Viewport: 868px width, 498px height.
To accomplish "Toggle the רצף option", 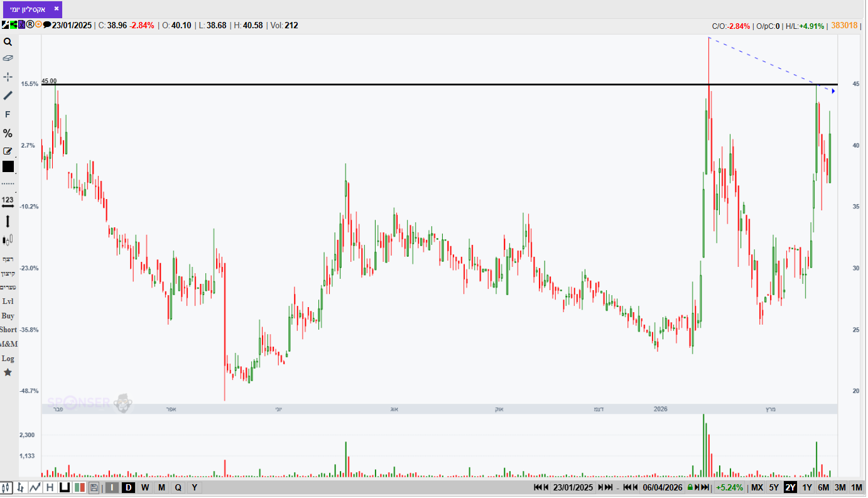I will coord(8,259).
